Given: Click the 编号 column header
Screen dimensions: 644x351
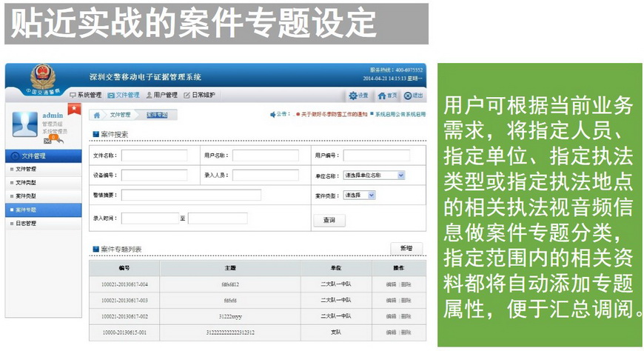Looking at the screenshot, I should (x=124, y=268).
